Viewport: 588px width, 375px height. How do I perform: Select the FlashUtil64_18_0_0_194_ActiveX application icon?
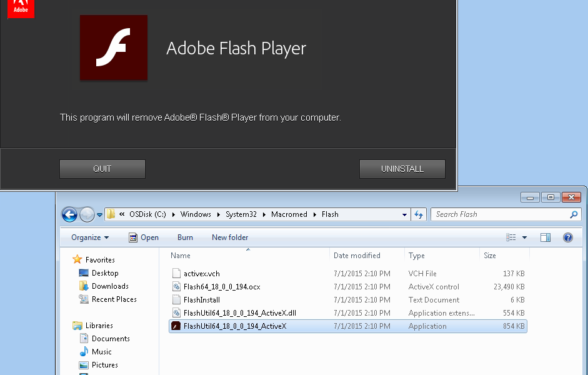point(176,326)
